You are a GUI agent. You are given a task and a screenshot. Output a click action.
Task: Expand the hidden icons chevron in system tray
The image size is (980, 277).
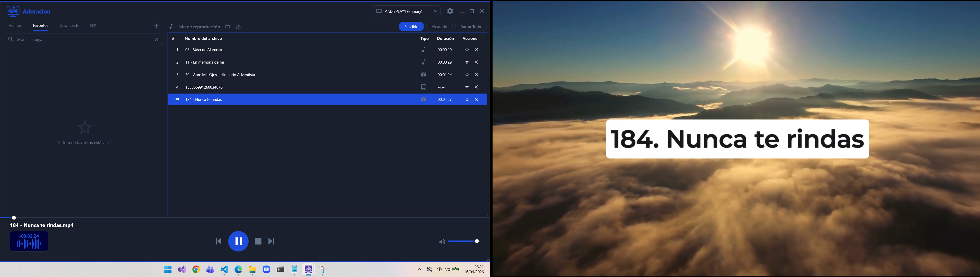pyautogui.click(x=419, y=269)
